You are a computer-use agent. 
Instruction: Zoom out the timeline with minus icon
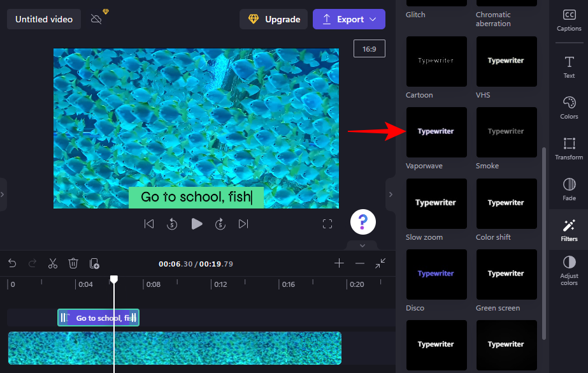(360, 263)
